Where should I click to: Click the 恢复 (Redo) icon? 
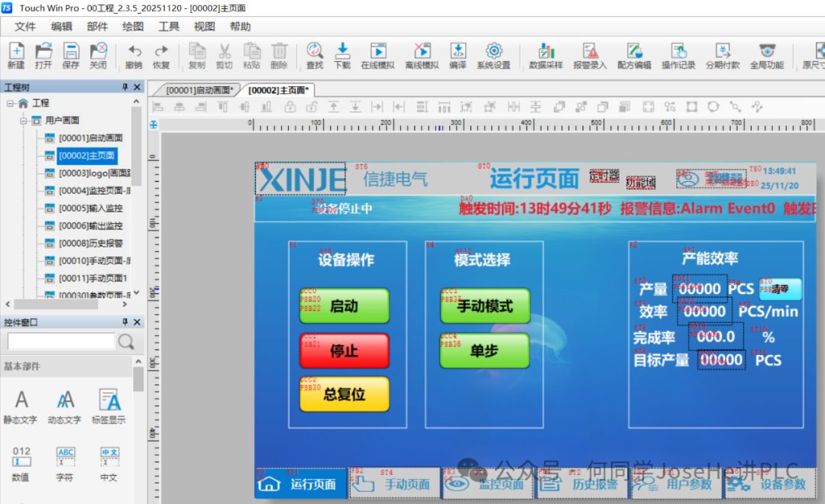click(161, 56)
